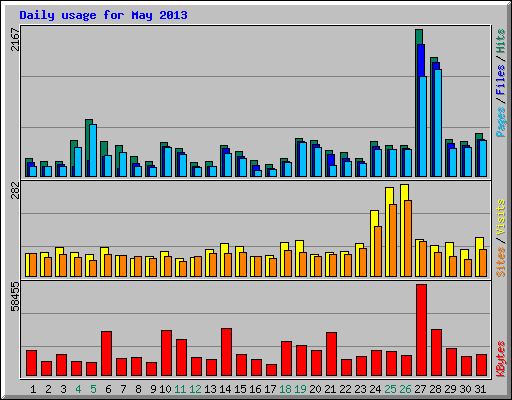
Task: Click green day 11 label
Action: click(180, 389)
